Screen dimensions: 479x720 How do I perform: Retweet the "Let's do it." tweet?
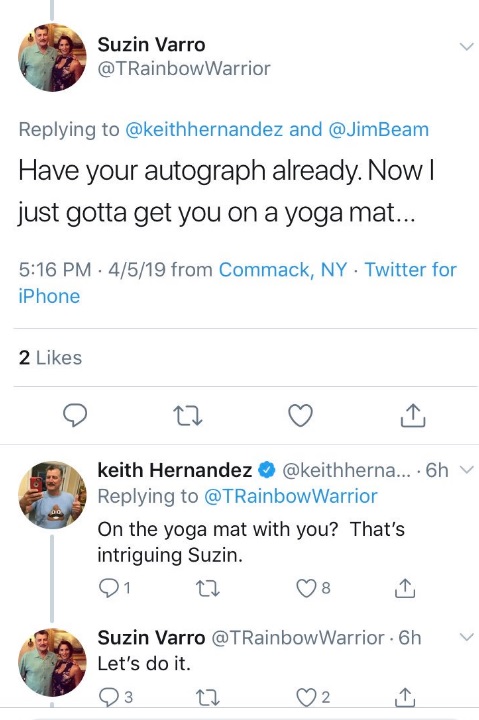(207, 698)
